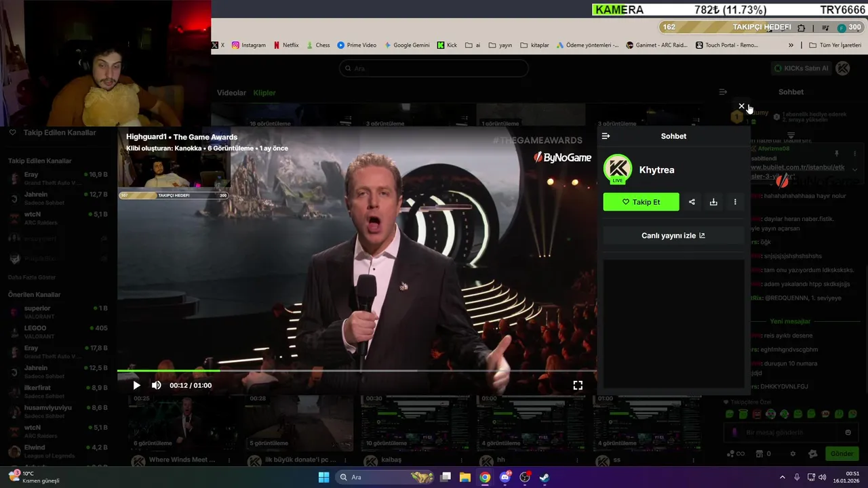868x488 pixels.
Task: Show hidden system tray icons
Action: click(782, 477)
